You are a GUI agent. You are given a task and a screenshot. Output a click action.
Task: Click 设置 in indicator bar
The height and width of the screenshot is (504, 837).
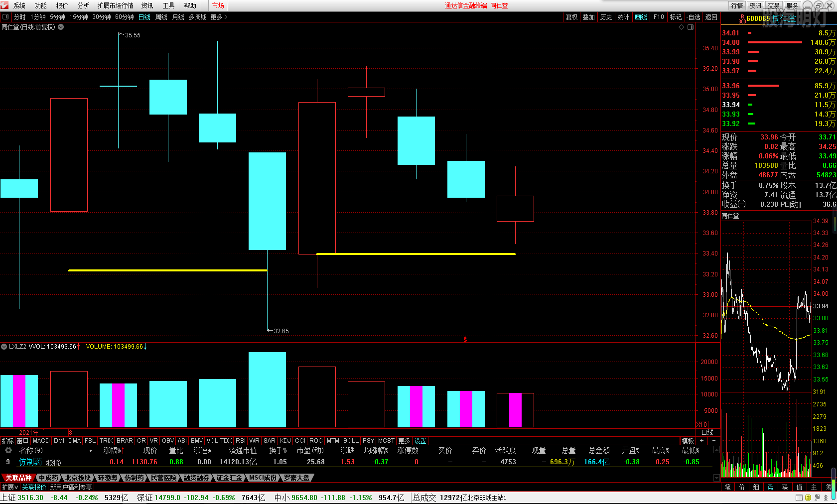[x=420, y=441]
